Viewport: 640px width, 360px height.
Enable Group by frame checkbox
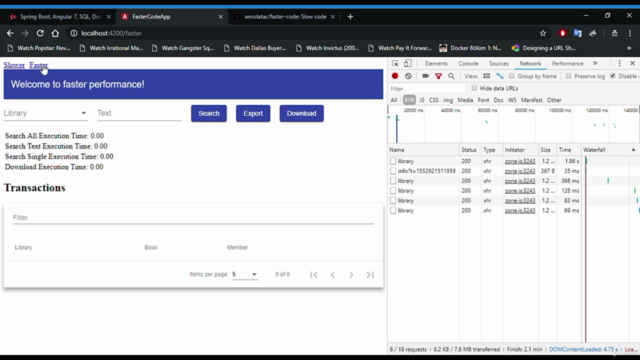point(512,76)
